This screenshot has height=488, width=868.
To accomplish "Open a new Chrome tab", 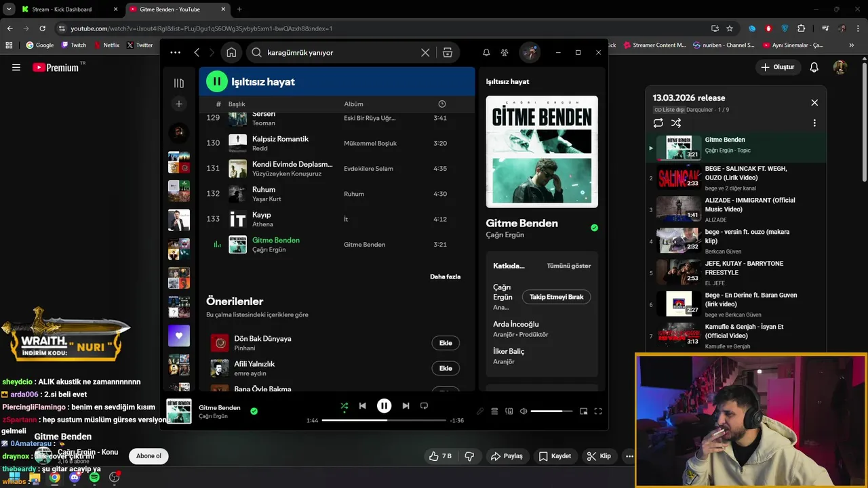I will 239,9.
